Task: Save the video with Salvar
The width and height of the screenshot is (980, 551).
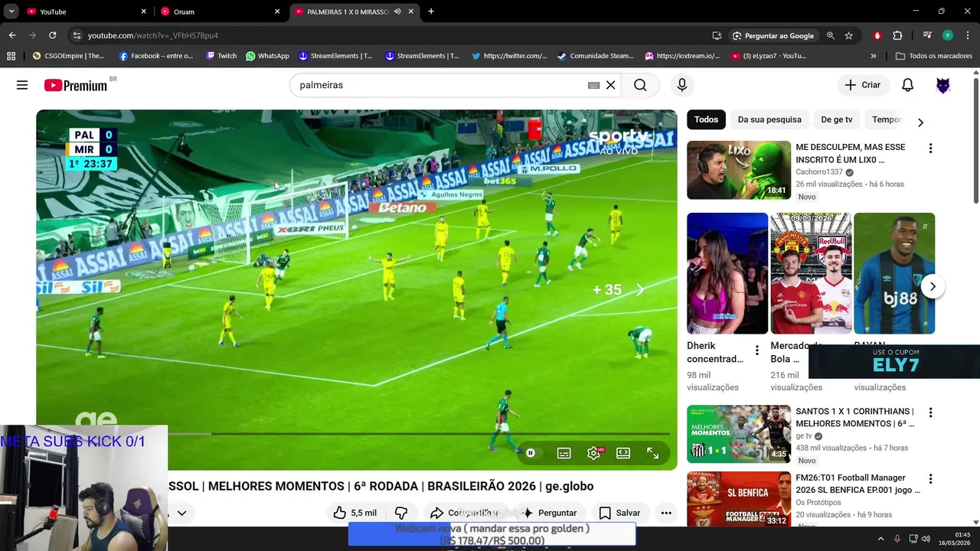Action: pos(619,513)
